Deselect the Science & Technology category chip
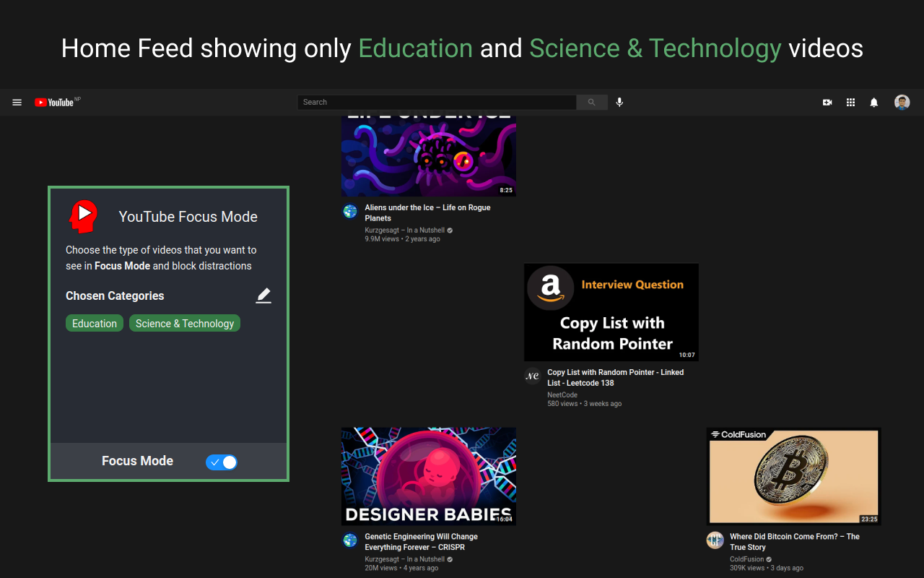This screenshot has height=578, width=924. pos(184,323)
